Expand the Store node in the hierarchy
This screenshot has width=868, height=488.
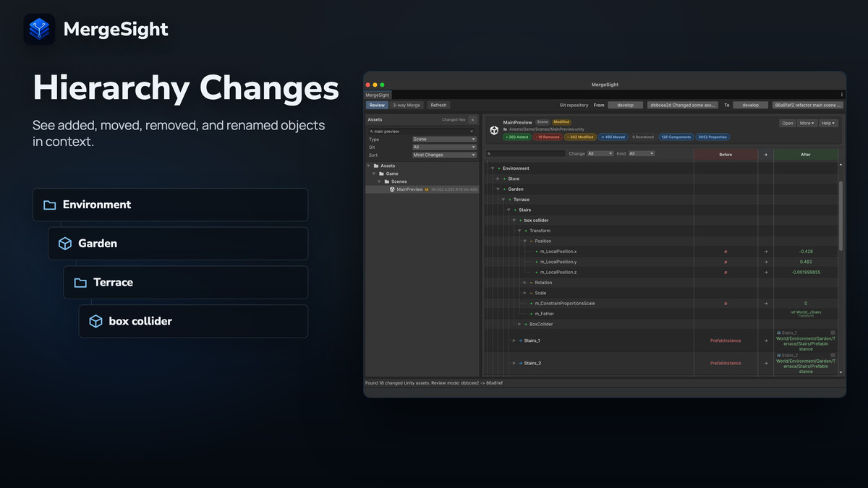coord(498,179)
